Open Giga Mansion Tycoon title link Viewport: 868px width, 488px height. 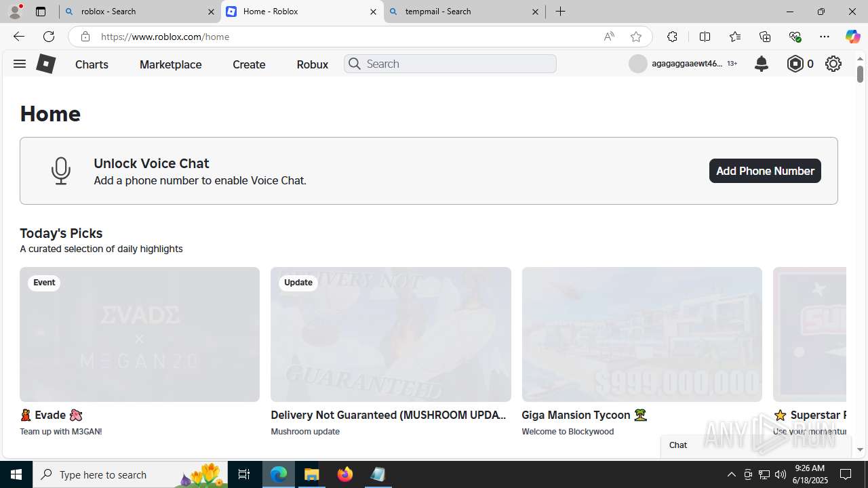pyautogui.click(x=584, y=415)
